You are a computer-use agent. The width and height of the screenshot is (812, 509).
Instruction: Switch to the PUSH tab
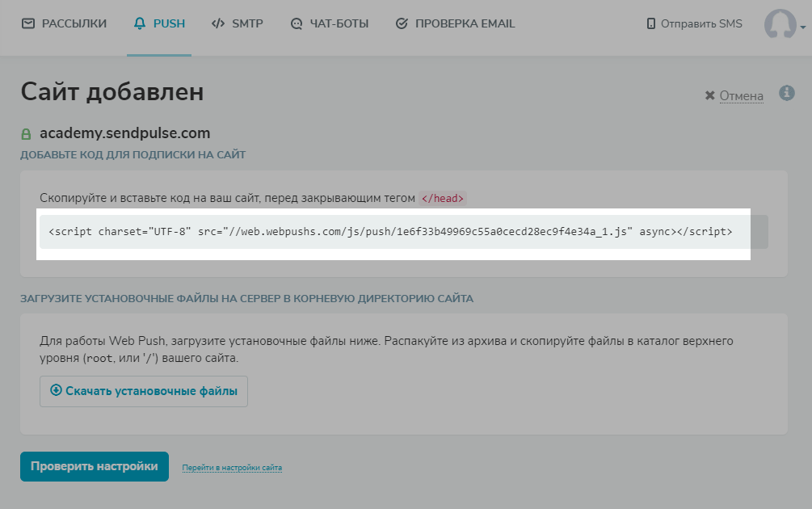point(159,23)
